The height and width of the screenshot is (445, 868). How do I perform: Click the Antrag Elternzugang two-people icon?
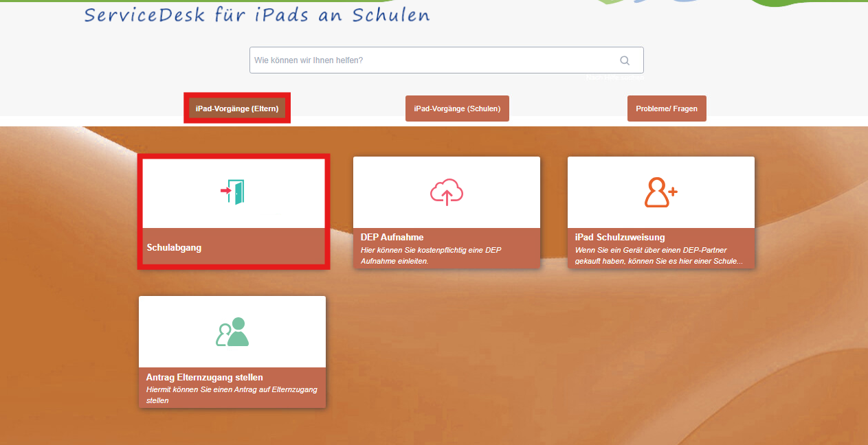pyautogui.click(x=232, y=332)
